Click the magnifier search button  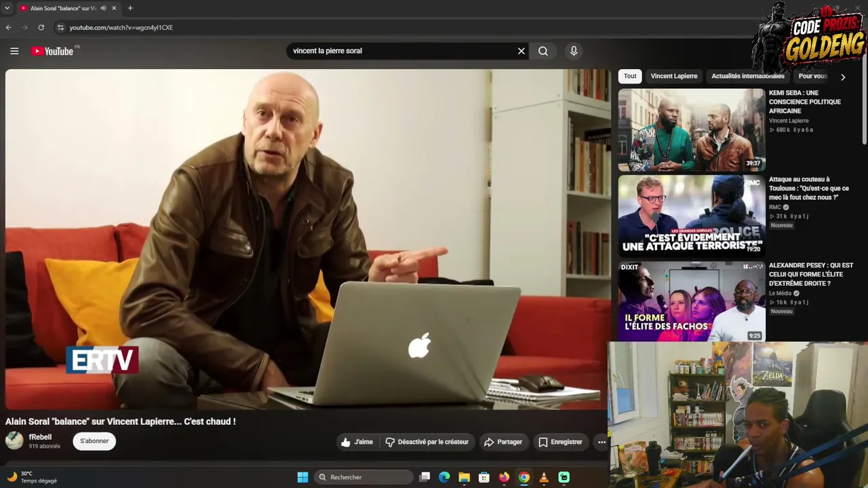tap(543, 51)
